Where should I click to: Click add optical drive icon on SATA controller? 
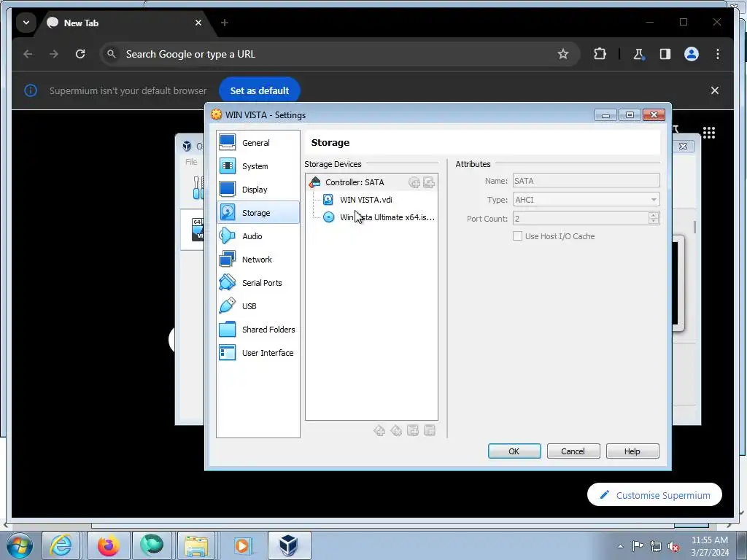pos(414,182)
